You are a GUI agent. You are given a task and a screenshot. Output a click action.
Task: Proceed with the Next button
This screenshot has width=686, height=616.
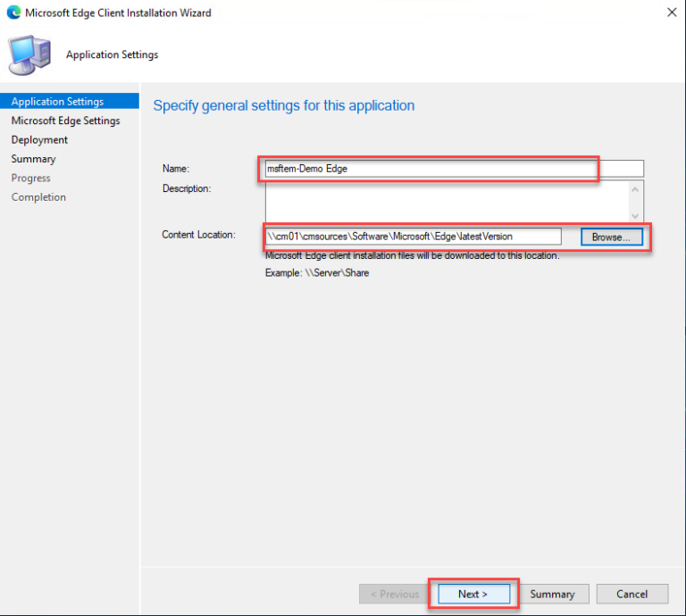click(473, 595)
